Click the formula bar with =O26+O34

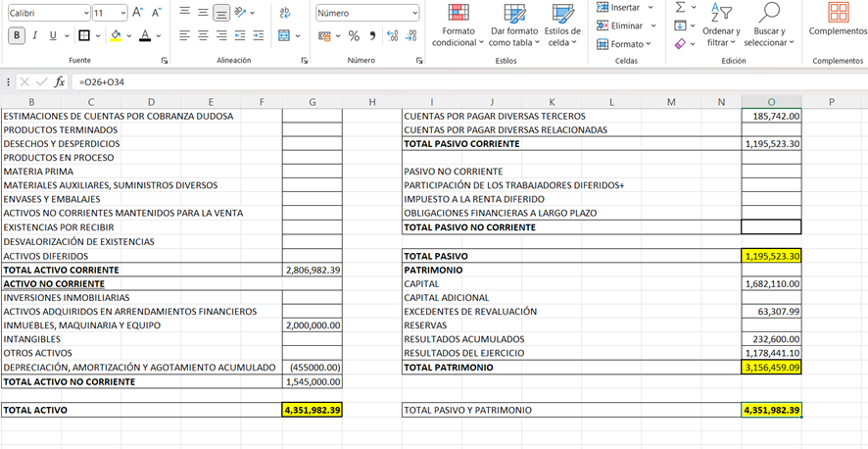[469, 82]
